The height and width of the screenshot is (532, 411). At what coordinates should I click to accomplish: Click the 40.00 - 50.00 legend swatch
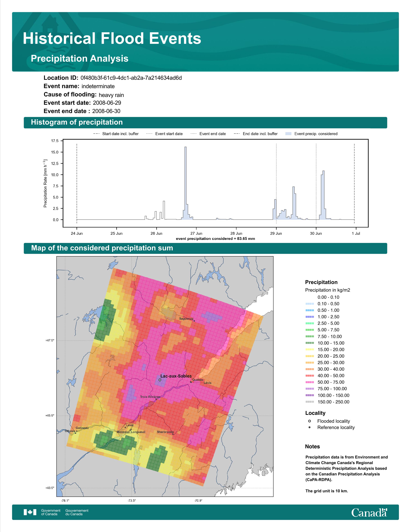309,376
